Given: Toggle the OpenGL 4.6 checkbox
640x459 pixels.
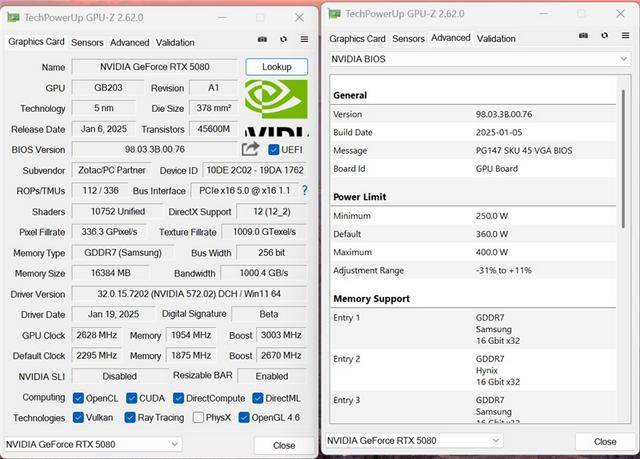Looking at the screenshot, I should pyautogui.click(x=244, y=417).
